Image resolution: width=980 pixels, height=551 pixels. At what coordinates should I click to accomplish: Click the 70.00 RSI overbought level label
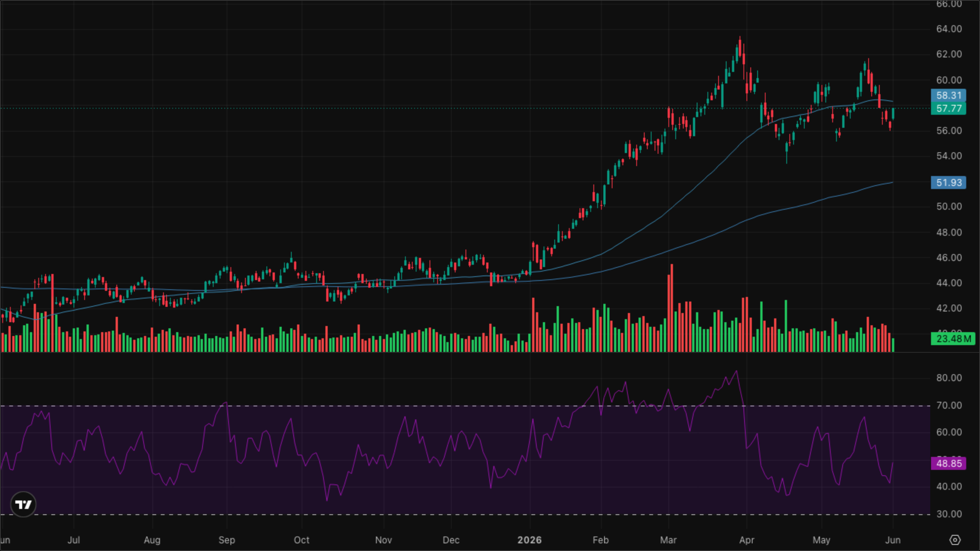949,405
